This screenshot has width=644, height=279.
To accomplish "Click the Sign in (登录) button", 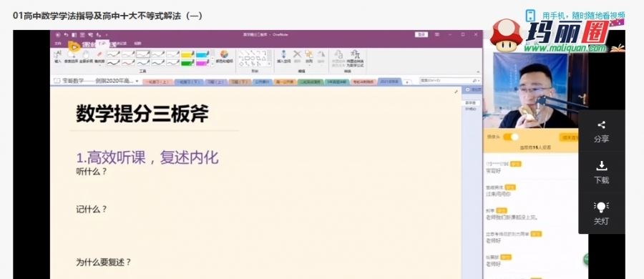I will tap(421, 35).
